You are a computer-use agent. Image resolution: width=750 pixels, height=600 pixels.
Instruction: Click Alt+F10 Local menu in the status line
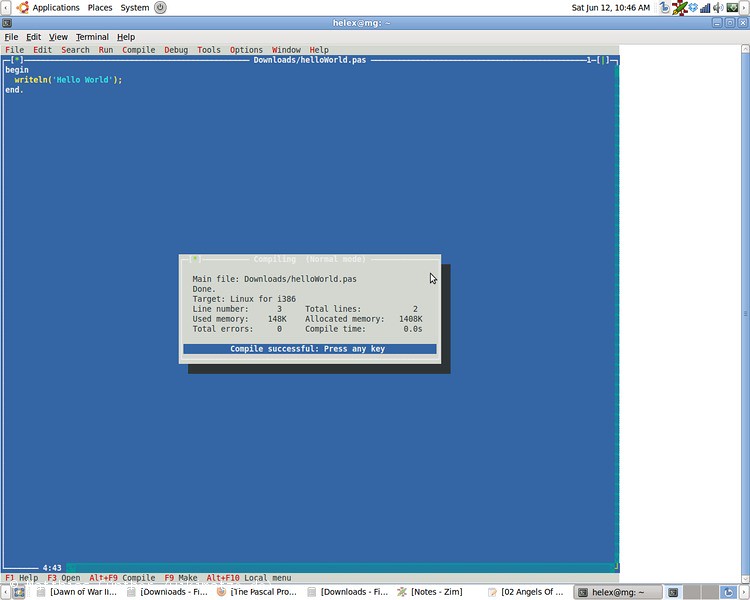(x=249, y=578)
